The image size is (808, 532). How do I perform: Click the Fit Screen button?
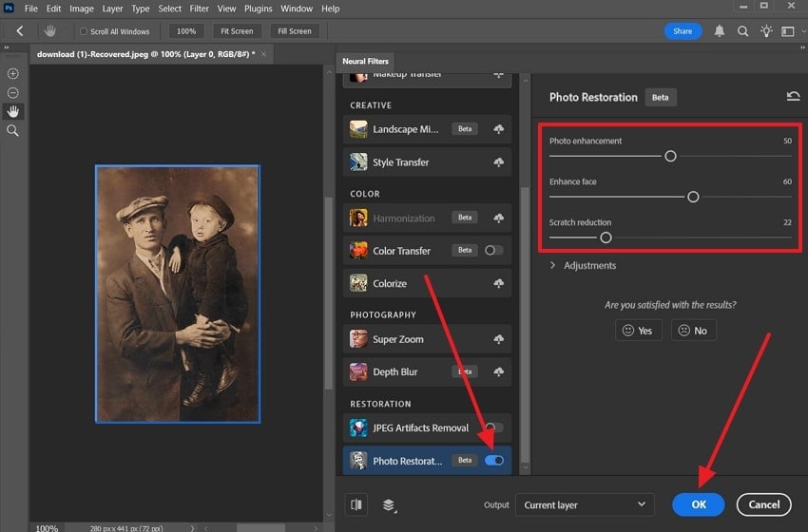coord(237,31)
